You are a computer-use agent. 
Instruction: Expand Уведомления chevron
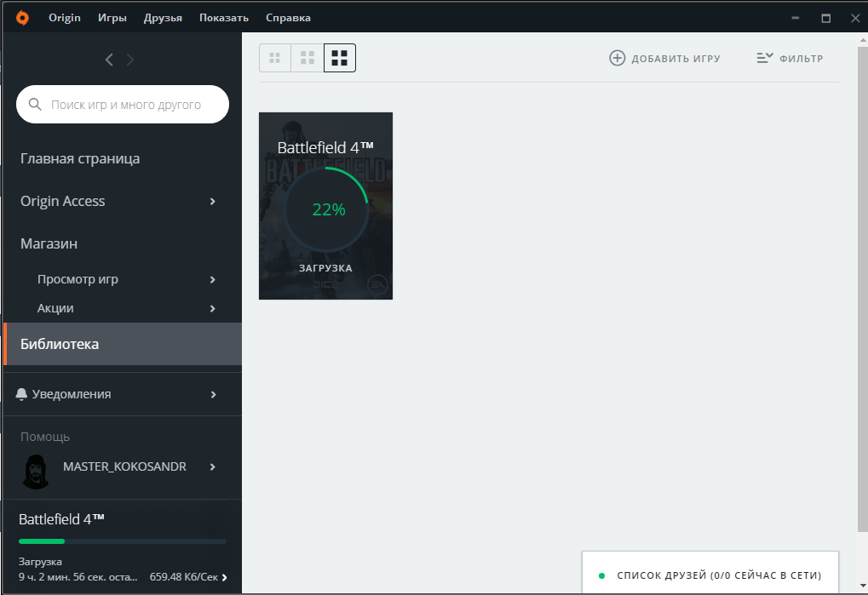pyautogui.click(x=213, y=394)
